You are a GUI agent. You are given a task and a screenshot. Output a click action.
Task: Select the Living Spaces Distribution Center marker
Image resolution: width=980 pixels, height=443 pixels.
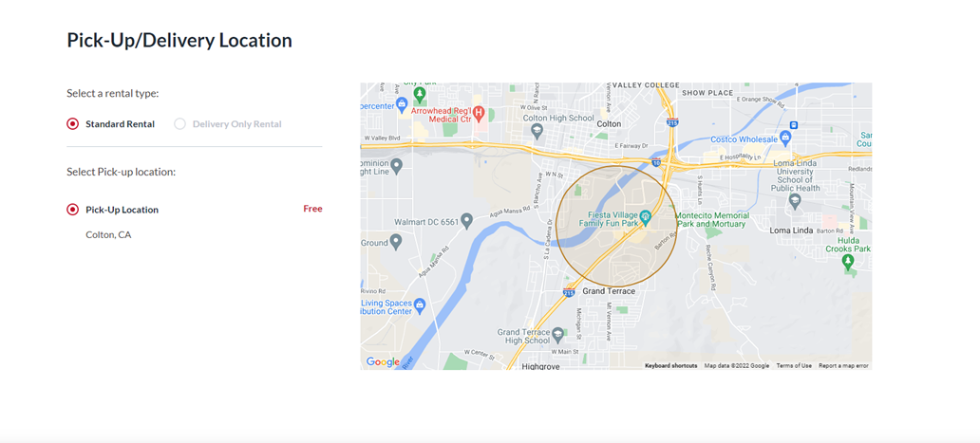pos(420,305)
